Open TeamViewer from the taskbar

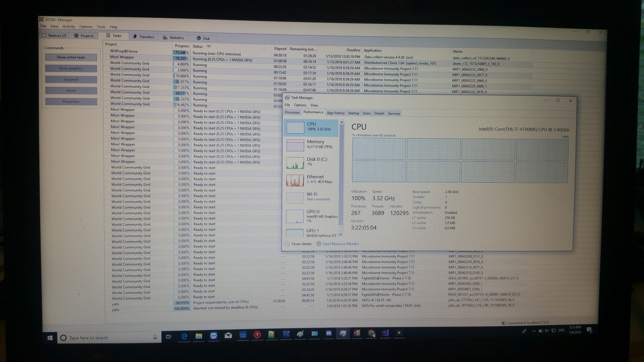[x=214, y=336]
